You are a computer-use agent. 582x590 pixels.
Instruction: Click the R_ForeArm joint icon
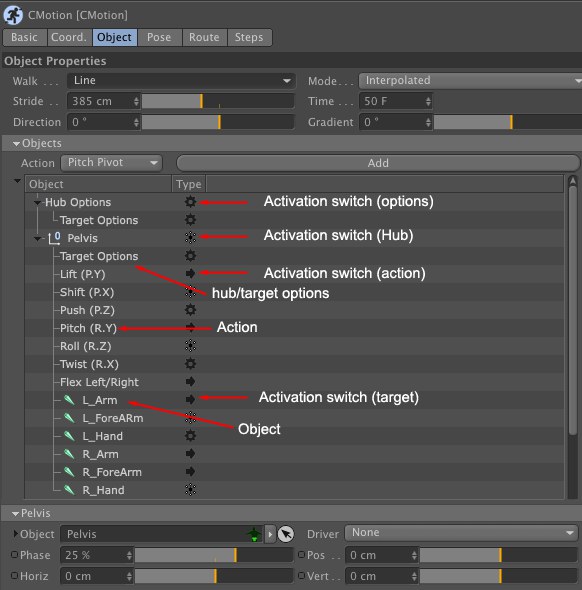point(69,472)
